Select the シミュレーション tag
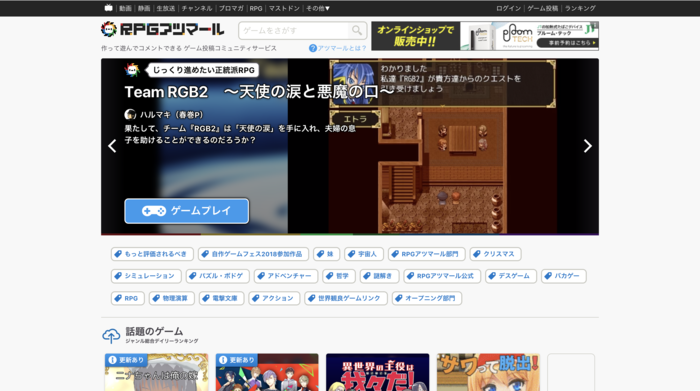 coord(146,276)
